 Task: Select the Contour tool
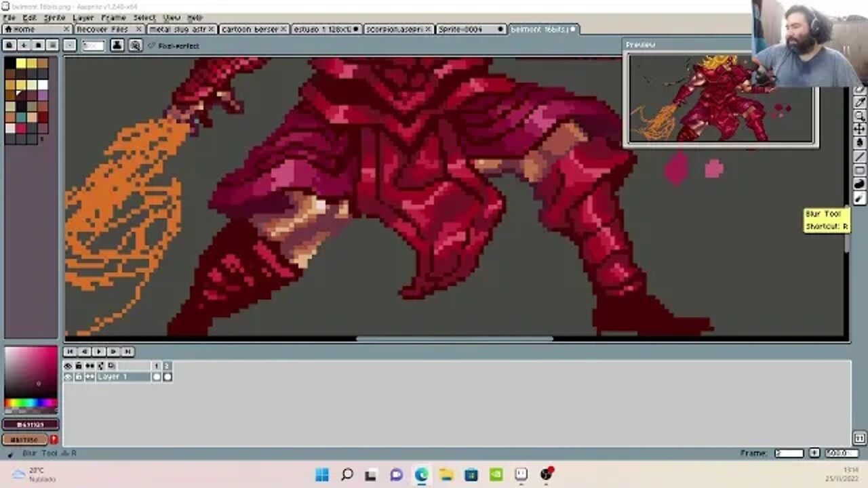point(859,184)
